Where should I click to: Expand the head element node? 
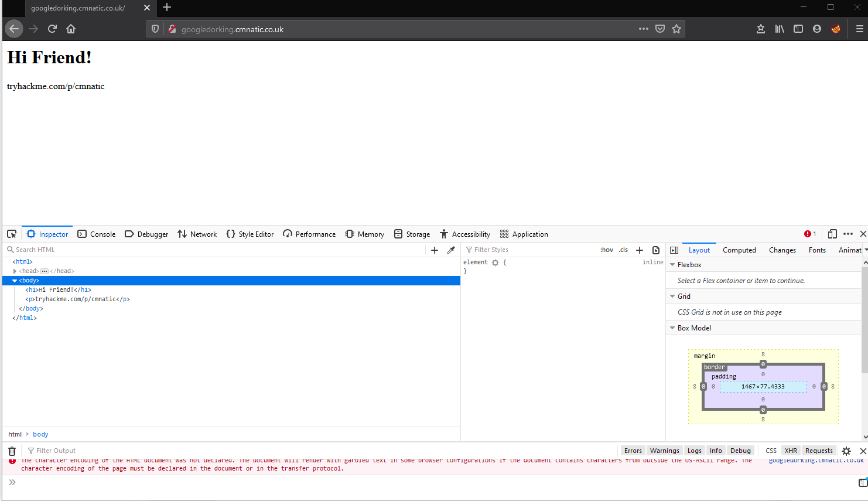[x=15, y=271]
